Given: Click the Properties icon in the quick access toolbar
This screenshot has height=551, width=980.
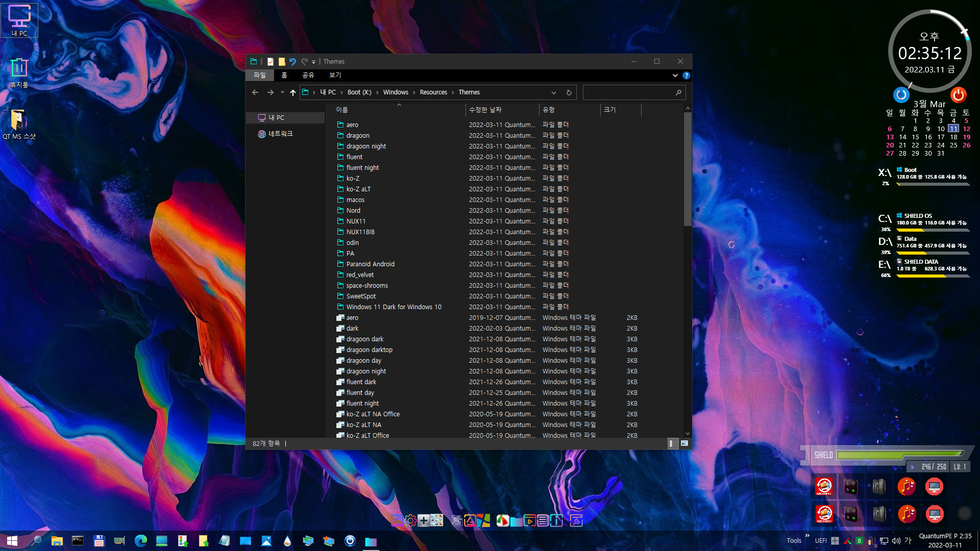Looking at the screenshot, I should click(x=271, y=62).
